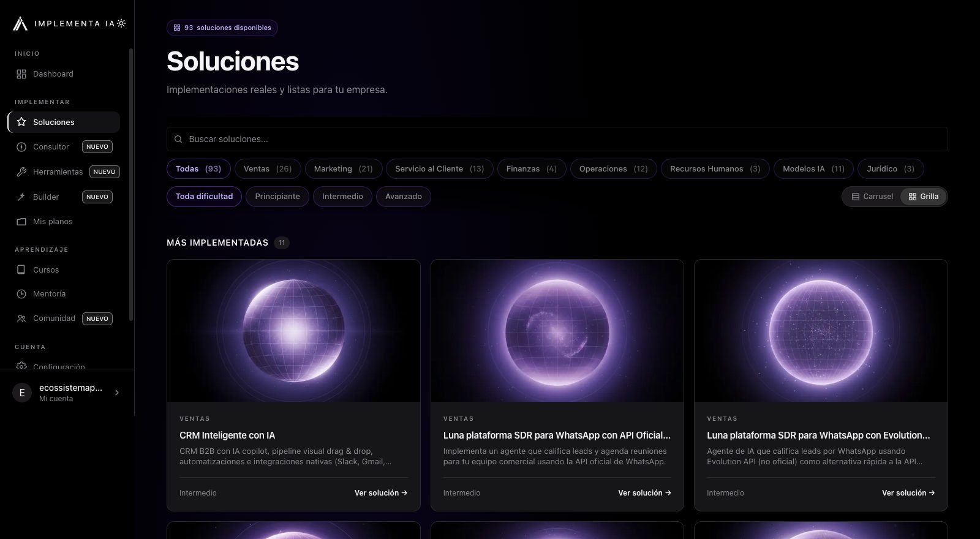Click the Soluciones star icon
The width and height of the screenshot is (980, 539).
[21, 122]
